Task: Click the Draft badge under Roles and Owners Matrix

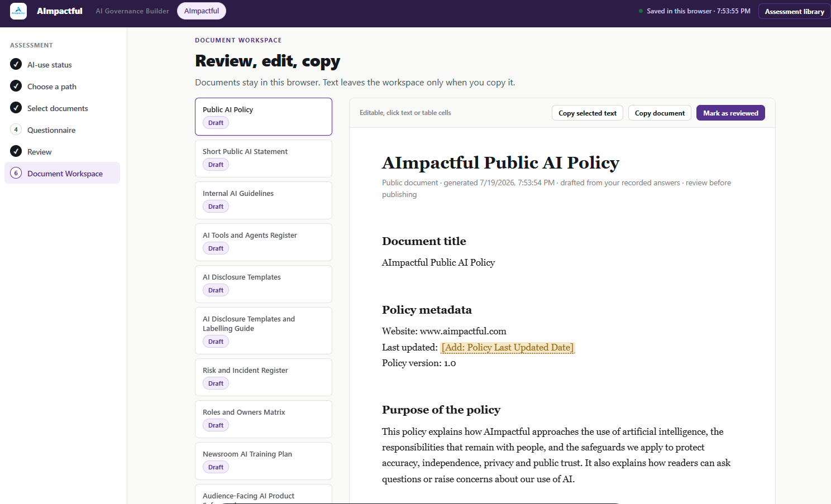Action: point(216,425)
